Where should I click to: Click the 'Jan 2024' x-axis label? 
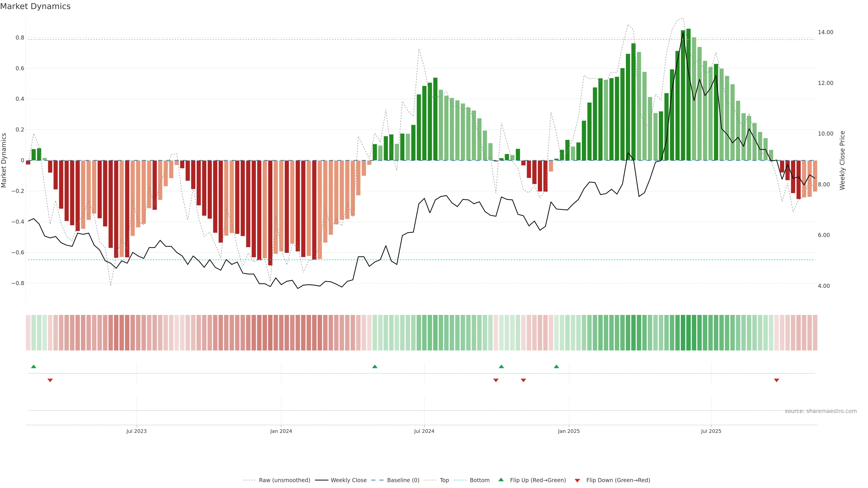click(x=281, y=431)
